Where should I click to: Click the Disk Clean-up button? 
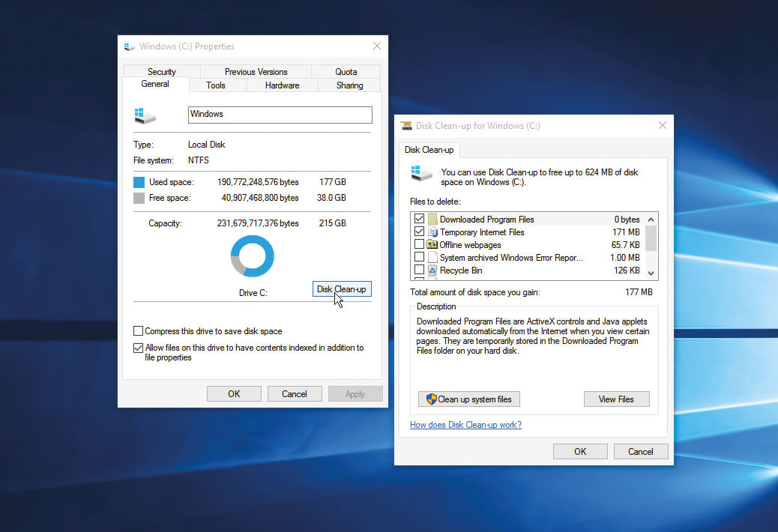[x=341, y=288]
